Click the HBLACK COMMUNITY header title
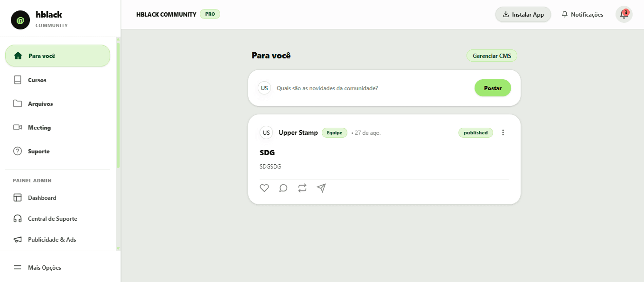Viewport: 644px width, 282px height. click(166, 14)
